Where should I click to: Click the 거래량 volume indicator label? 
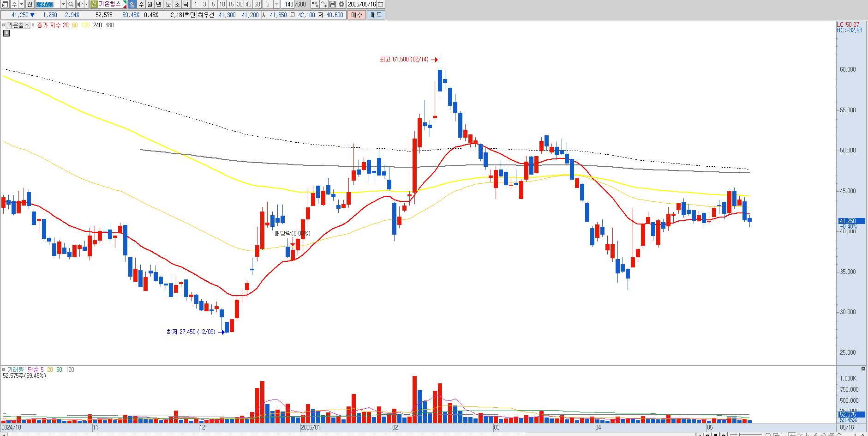[x=15, y=369]
